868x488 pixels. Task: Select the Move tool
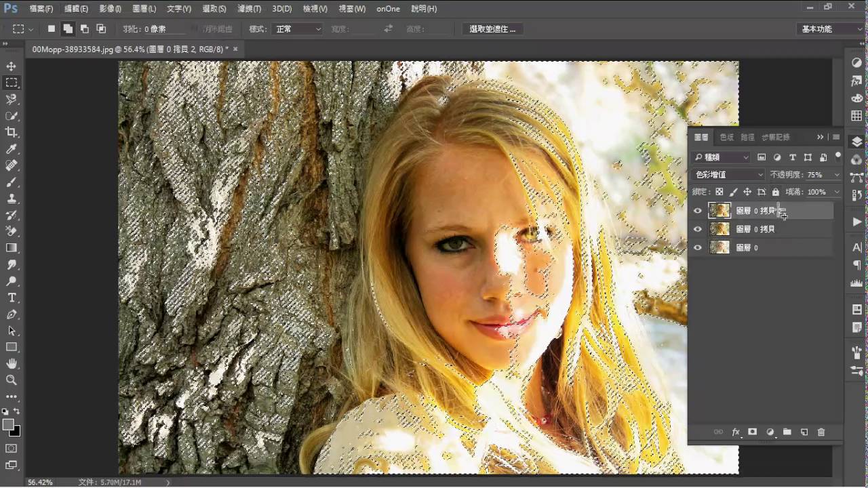[x=12, y=66]
